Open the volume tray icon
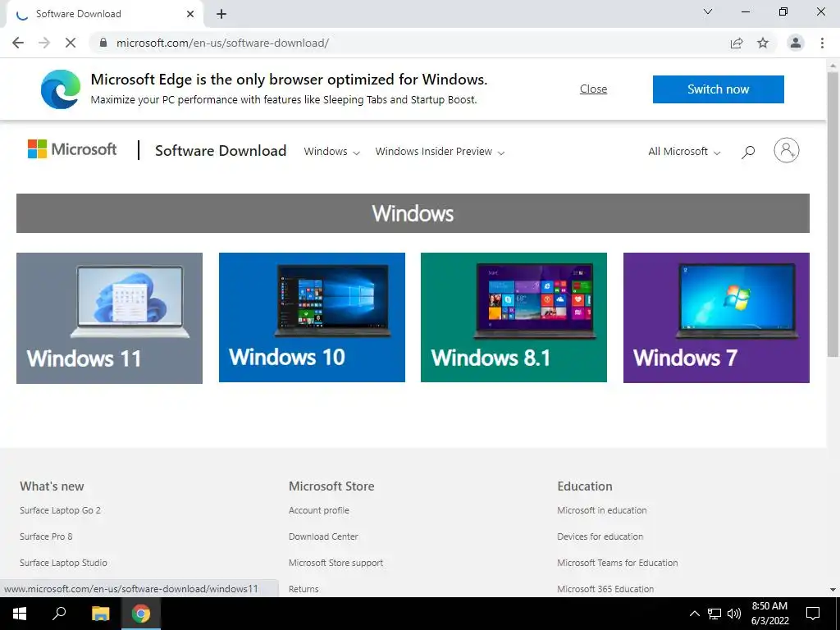 coord(734,614)
